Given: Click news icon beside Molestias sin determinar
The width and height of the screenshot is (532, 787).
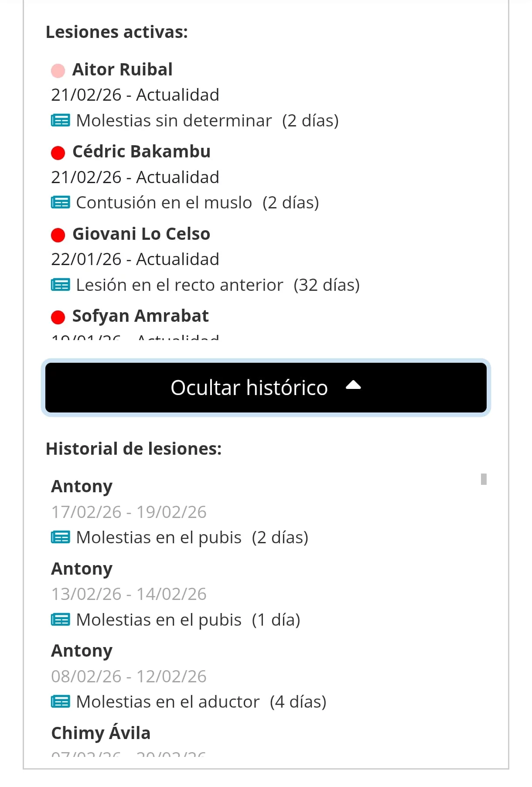Looking at the screenshot, I should click(x=60, y=120).
